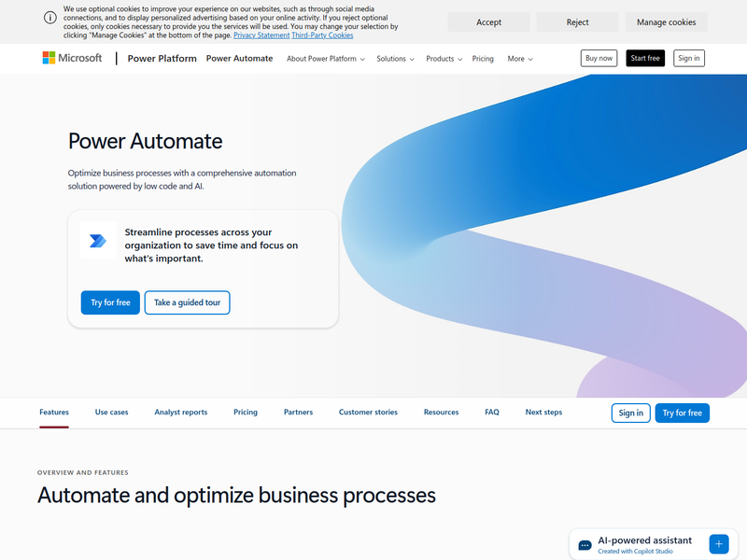This screenshot has width=747, height=560.
Task: Jump to the FAQ tab
Action: (492, 413)
